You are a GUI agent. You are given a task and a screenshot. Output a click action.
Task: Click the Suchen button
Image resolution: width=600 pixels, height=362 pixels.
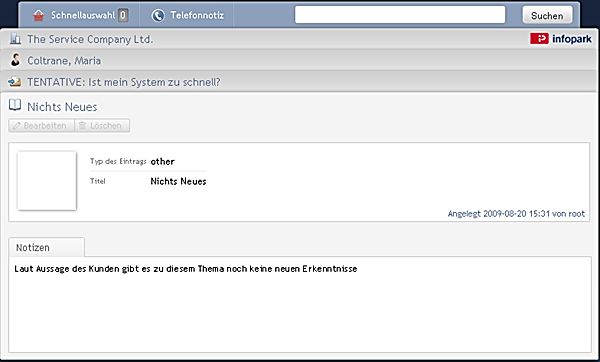[547, 16]
